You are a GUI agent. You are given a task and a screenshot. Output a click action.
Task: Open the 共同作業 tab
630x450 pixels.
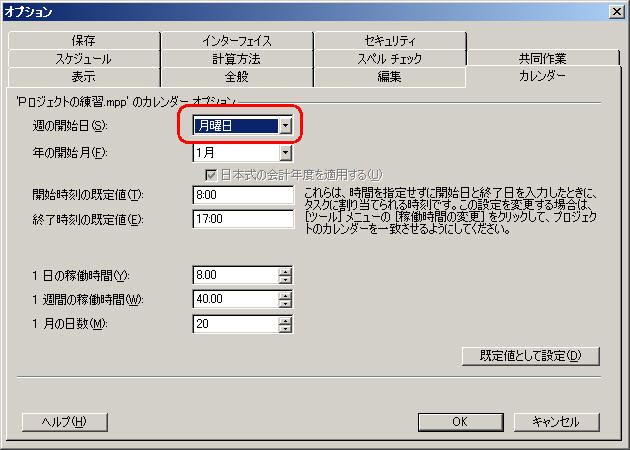point(543,59)
